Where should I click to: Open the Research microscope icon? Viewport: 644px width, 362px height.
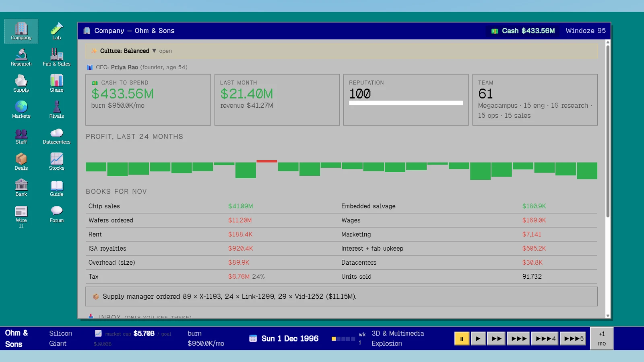coord(21,57)
